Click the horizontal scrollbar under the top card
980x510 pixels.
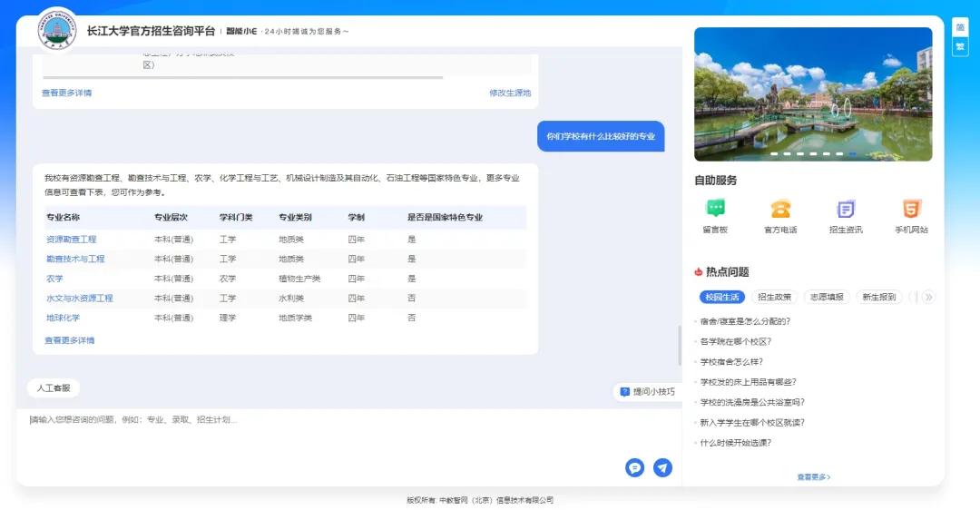click(242, 77)
